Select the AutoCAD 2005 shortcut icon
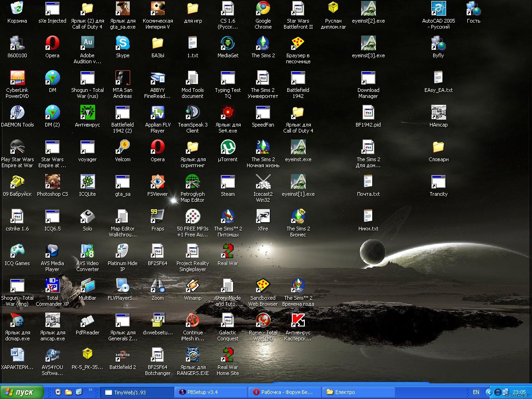Image resolution: width=532 pixels, height=399 pixels. tap(438, 9)
